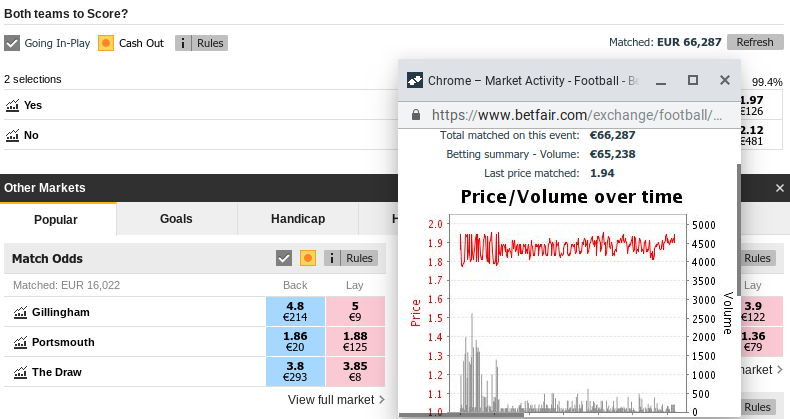
Task: Open Portsmouth price chart icon
Action: tap(20, 342)
